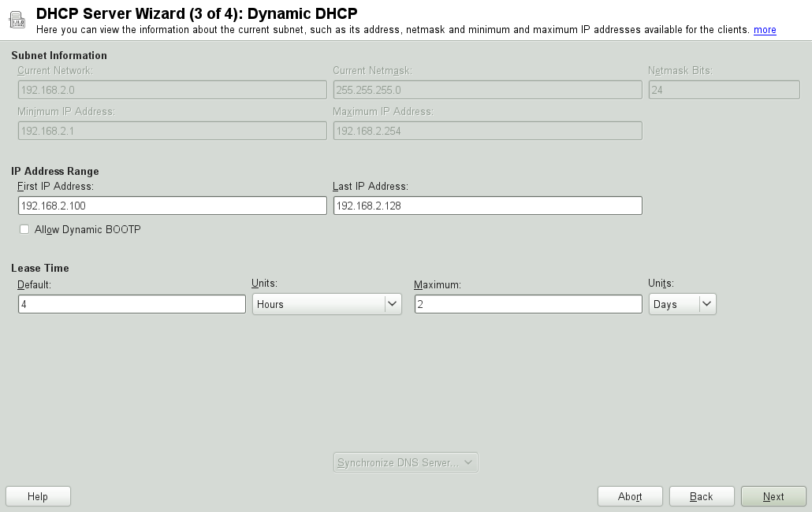This screenshot has height=512, width=812.
Task: Expand the Synchronize DNS Server dropdown
Action: click(405, 462)
